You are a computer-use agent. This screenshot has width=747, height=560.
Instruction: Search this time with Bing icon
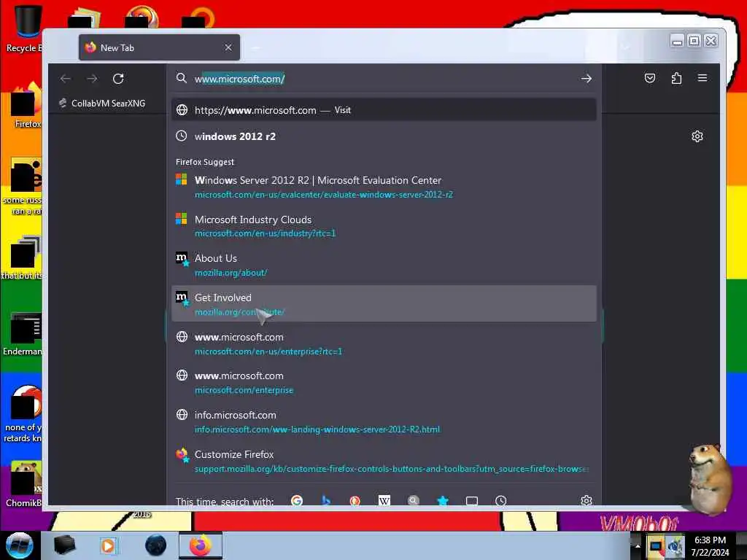point(326,500)
